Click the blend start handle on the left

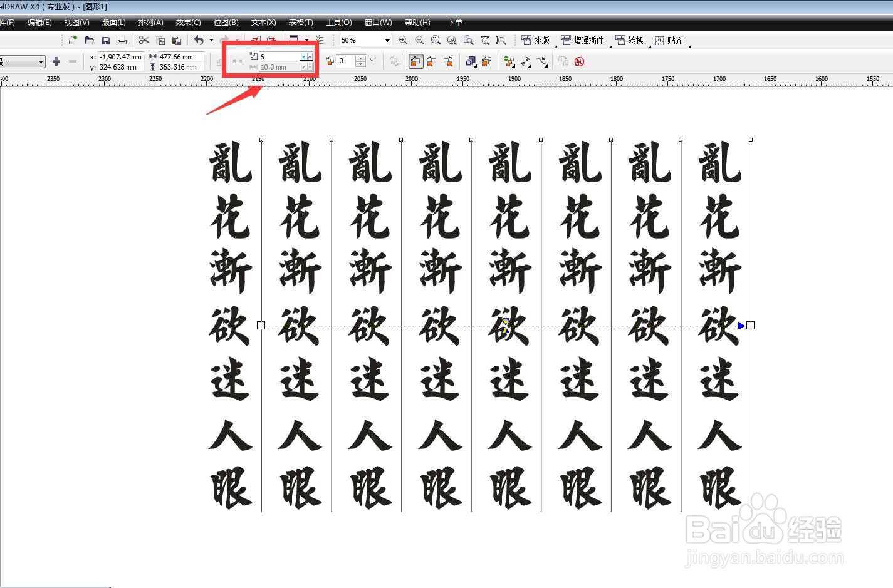tap(261, 325)
